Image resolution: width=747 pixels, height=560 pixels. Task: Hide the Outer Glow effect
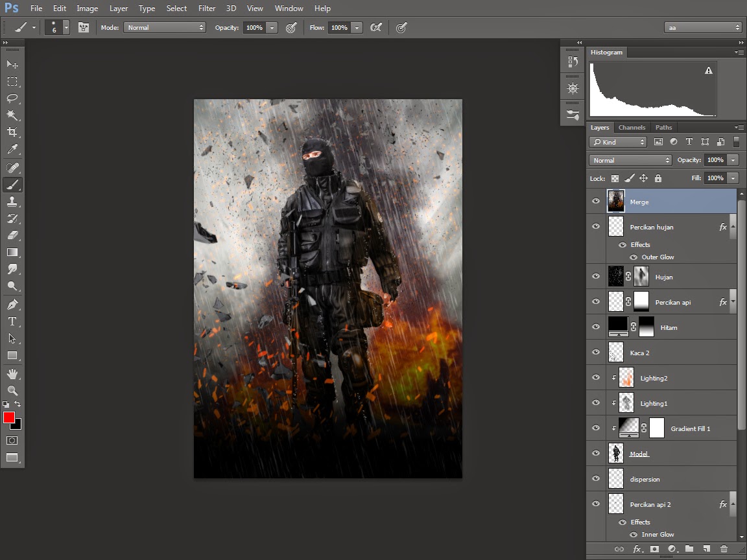pos(634,257)
